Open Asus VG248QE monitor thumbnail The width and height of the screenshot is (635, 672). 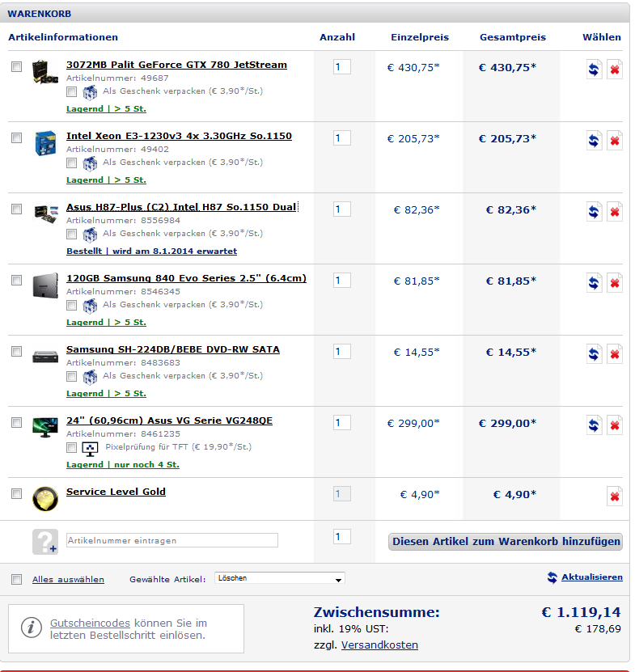point(45,427)
